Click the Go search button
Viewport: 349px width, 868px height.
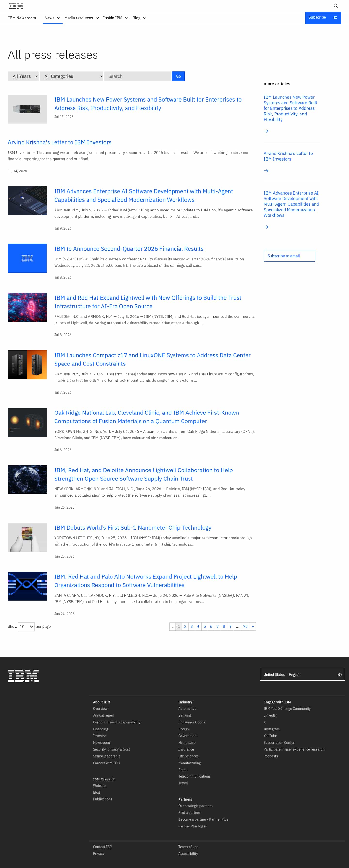[x=178, y=76]
